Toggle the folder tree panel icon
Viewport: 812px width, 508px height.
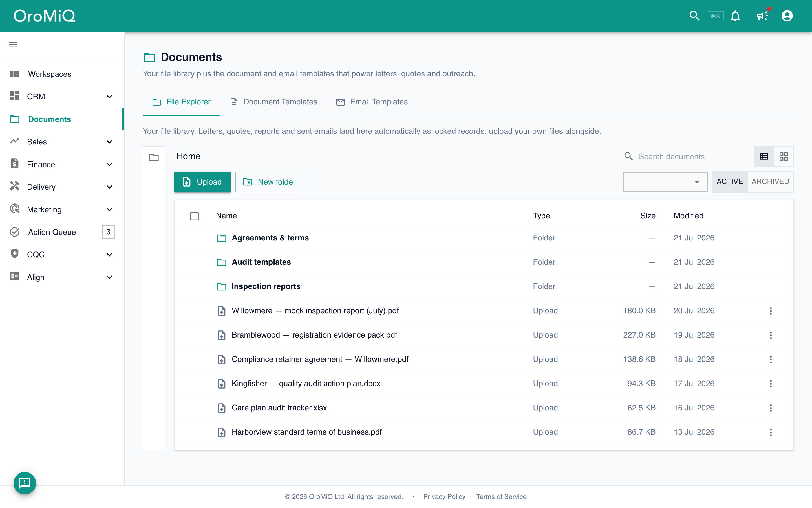[x=154, y=157]
